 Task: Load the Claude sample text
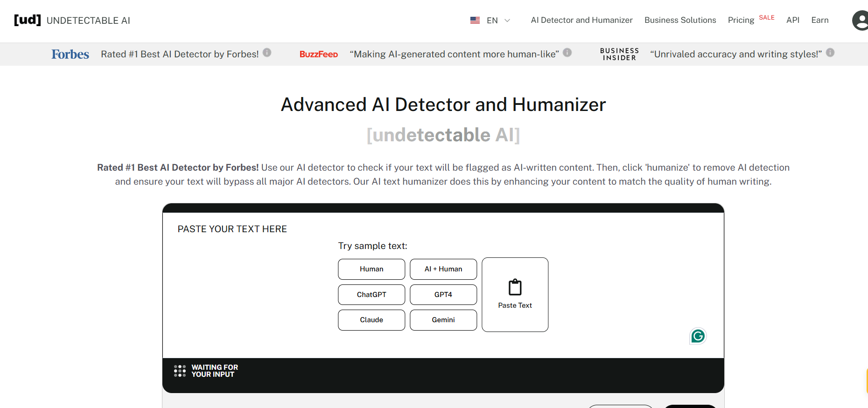tap(371, 320)
